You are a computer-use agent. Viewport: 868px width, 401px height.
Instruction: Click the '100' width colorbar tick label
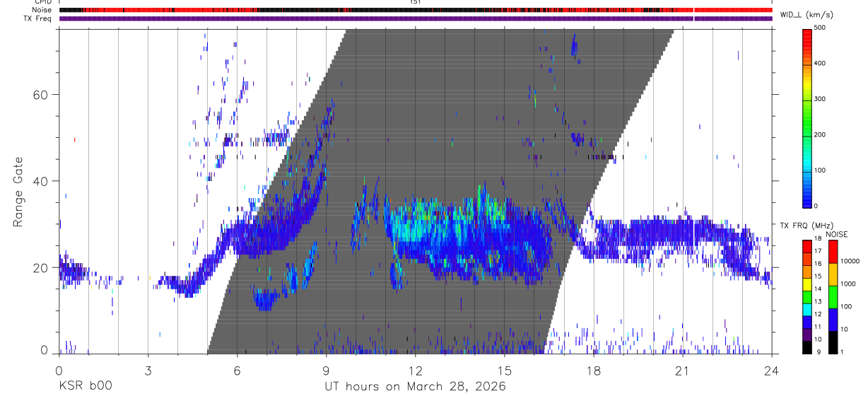(x=821, y=170)
